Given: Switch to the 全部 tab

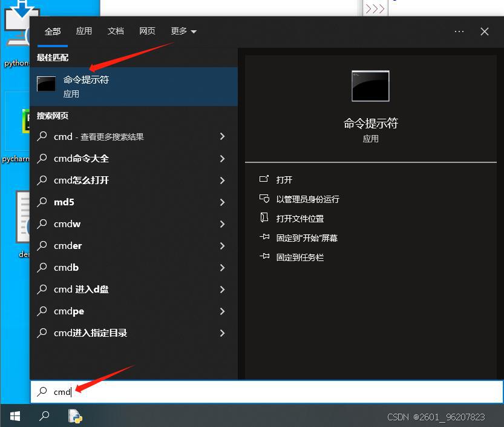Looking at the screenshot, I should click(53, 31).
